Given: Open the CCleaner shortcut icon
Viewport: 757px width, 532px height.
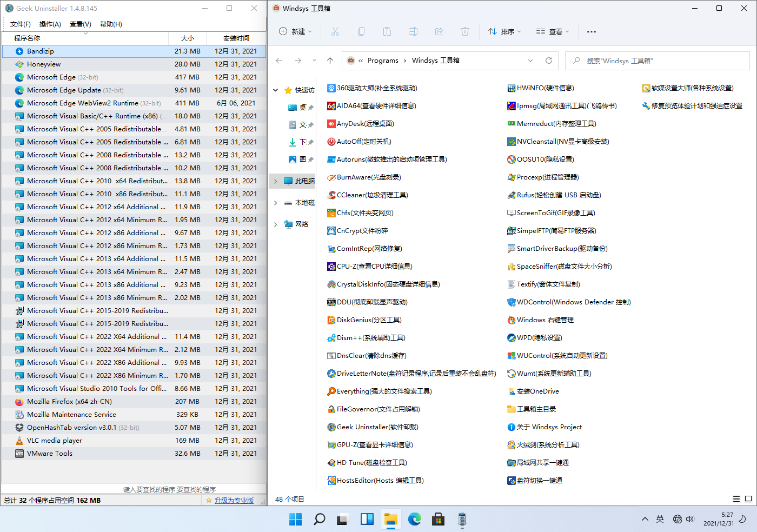Looking at the screenshot, I should coord(331,195).
